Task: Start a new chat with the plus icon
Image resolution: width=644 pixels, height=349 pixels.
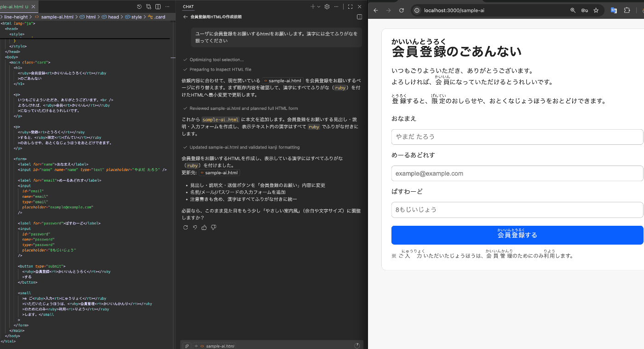Action: 313,7
